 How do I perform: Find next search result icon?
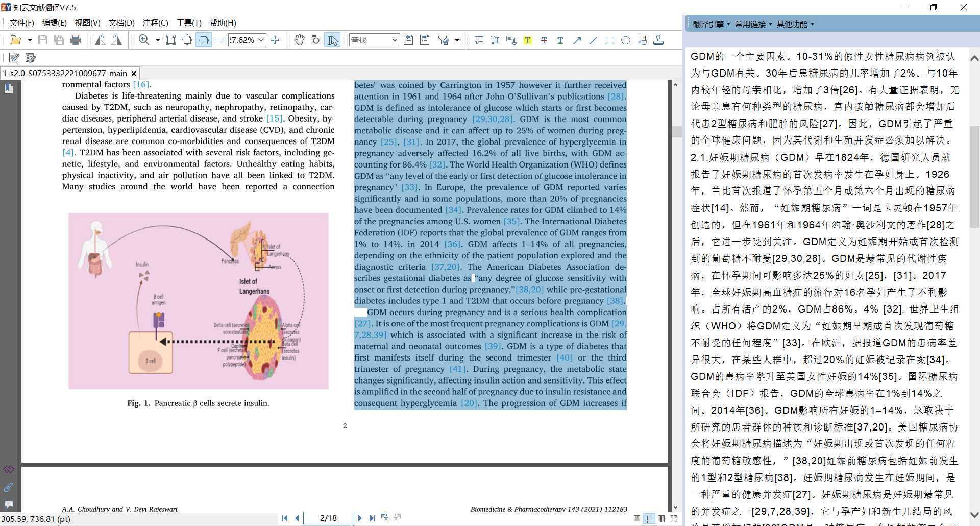[x=425, y=40]
